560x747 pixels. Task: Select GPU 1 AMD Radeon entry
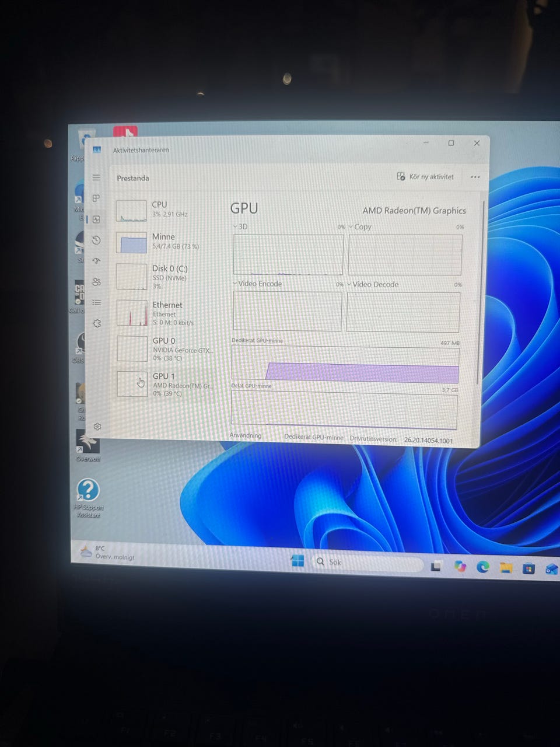pyautogui.click(x=166, y=384)
